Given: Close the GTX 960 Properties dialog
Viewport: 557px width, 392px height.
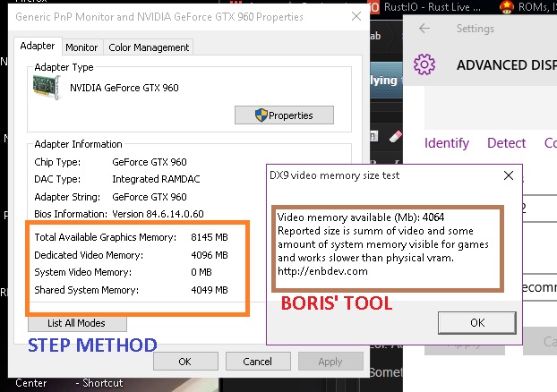Looking at the screenshot, I should coord(356,16).
